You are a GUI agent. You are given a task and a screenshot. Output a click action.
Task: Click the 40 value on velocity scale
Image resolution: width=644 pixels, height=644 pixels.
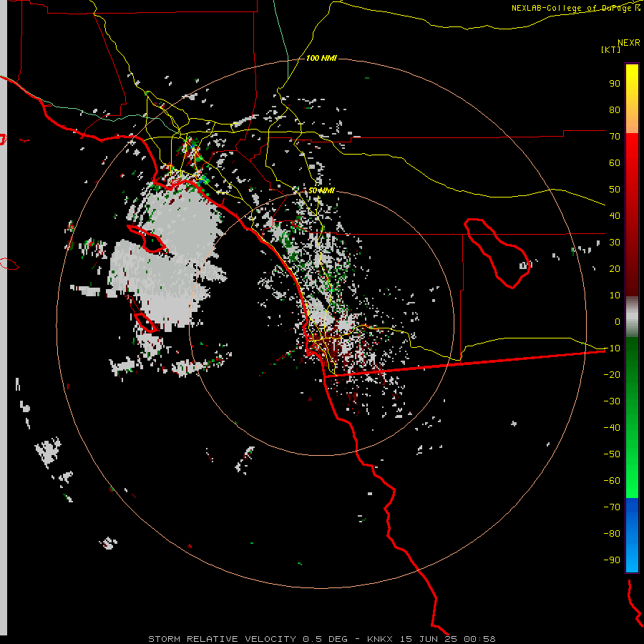click(x=615, y=216)
